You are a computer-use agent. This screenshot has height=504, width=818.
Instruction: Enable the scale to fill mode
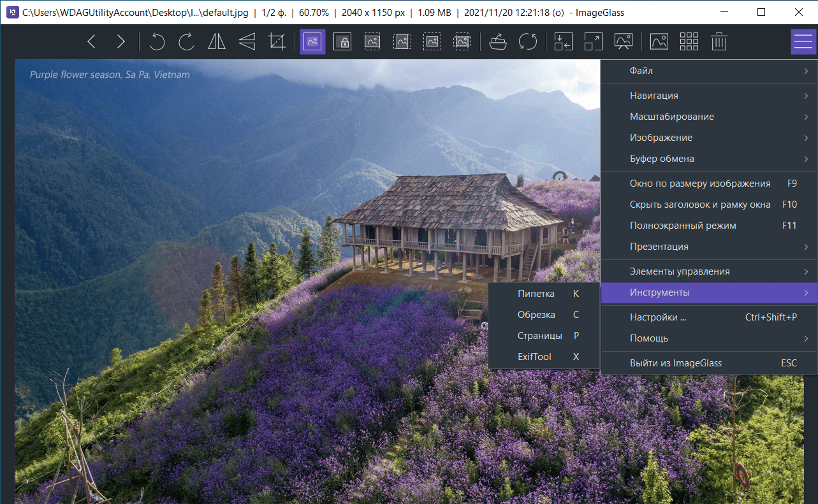(x=462, y=42)
